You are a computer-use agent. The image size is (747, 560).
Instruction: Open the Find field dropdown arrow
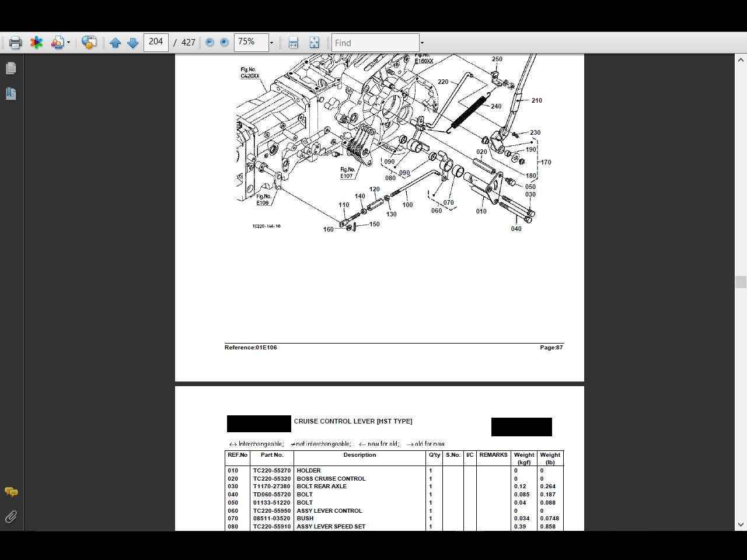tap(420, 43)
